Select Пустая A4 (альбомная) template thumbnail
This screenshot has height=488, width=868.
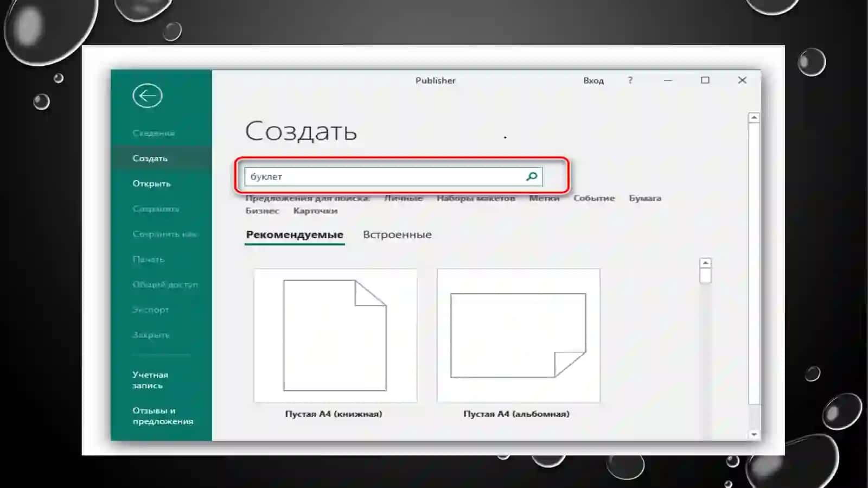518,335
